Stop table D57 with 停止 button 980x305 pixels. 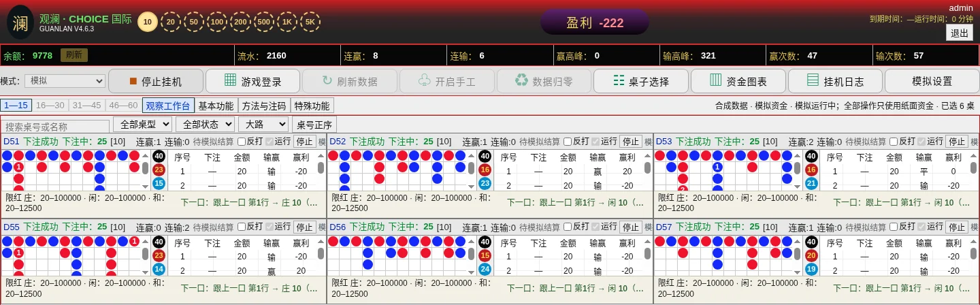957,227
